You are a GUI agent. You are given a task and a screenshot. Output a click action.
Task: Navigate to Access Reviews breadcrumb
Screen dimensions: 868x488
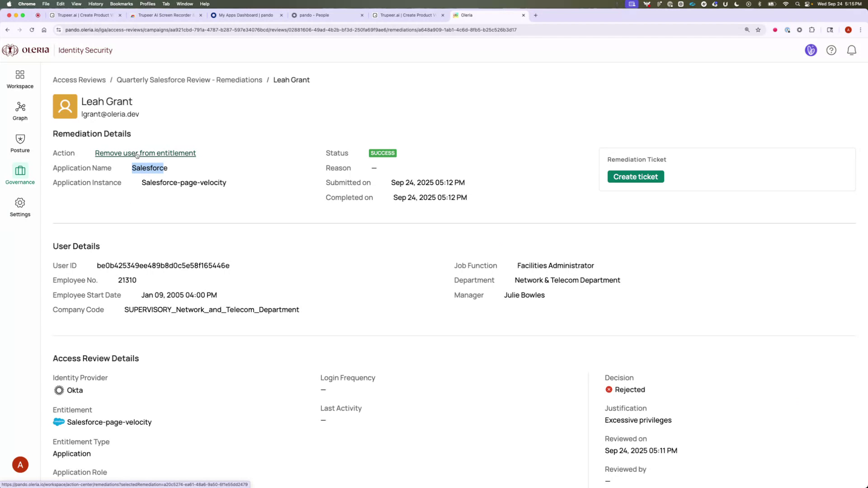coord(79,80)
